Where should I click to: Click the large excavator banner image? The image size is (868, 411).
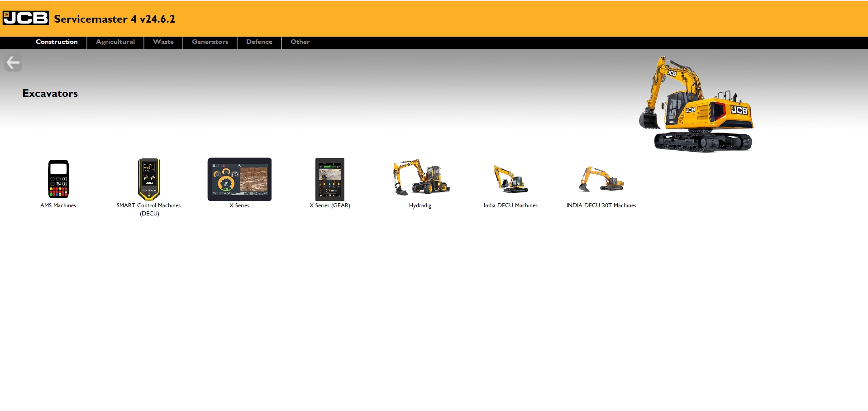click(x=699, y=104)
